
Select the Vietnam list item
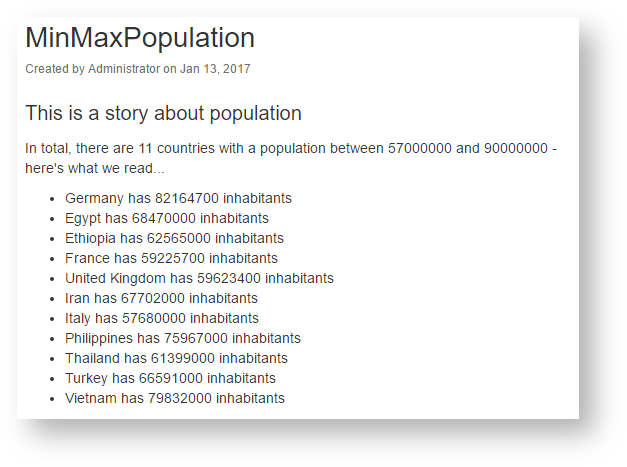click(x=175, y=398)
